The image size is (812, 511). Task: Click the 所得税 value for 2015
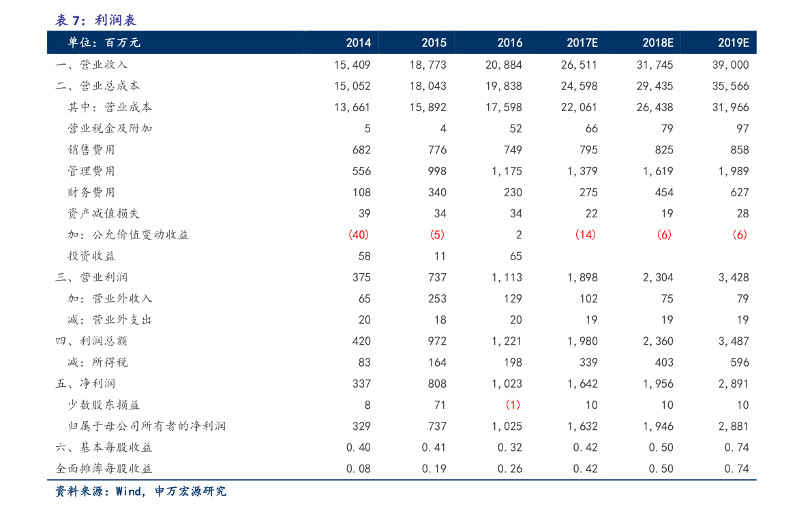coord(437,362)
